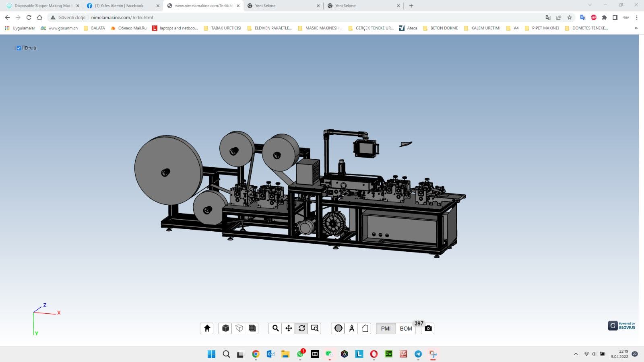
Task: Open the tab search chevron
Action: 590,5
